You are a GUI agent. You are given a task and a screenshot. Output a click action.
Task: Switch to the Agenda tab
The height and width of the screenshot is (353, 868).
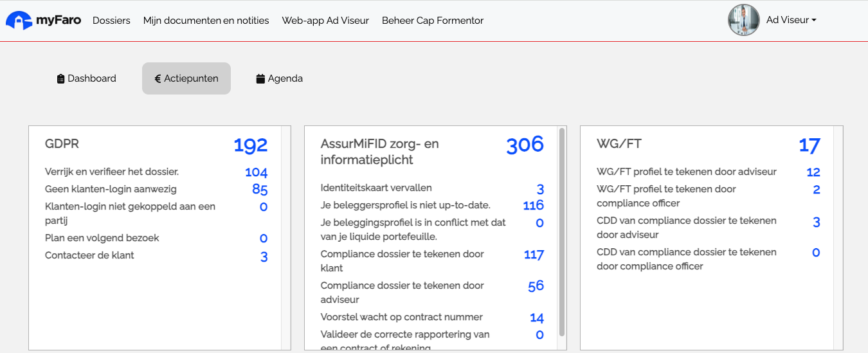click(x=279, y=78)
